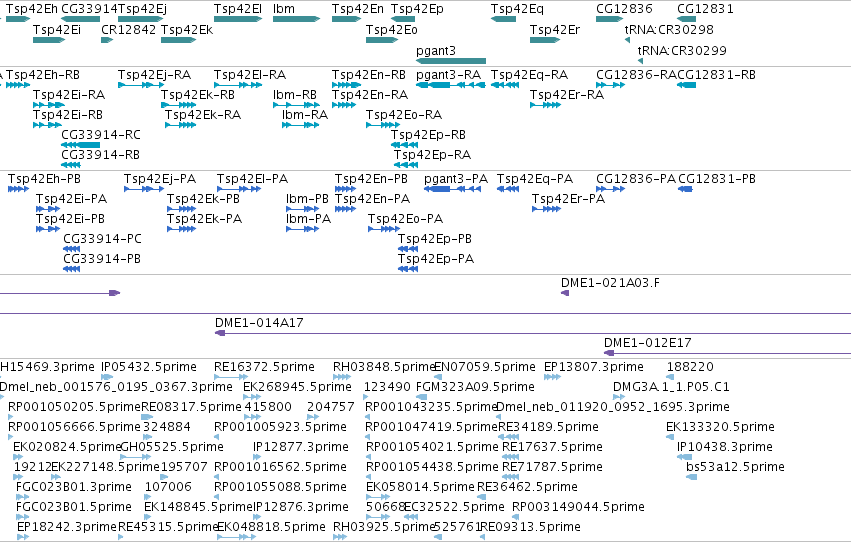Click the Tsp42Ei gene glyph
Viewport: 851px width, 542px height.
pos(49,40)
